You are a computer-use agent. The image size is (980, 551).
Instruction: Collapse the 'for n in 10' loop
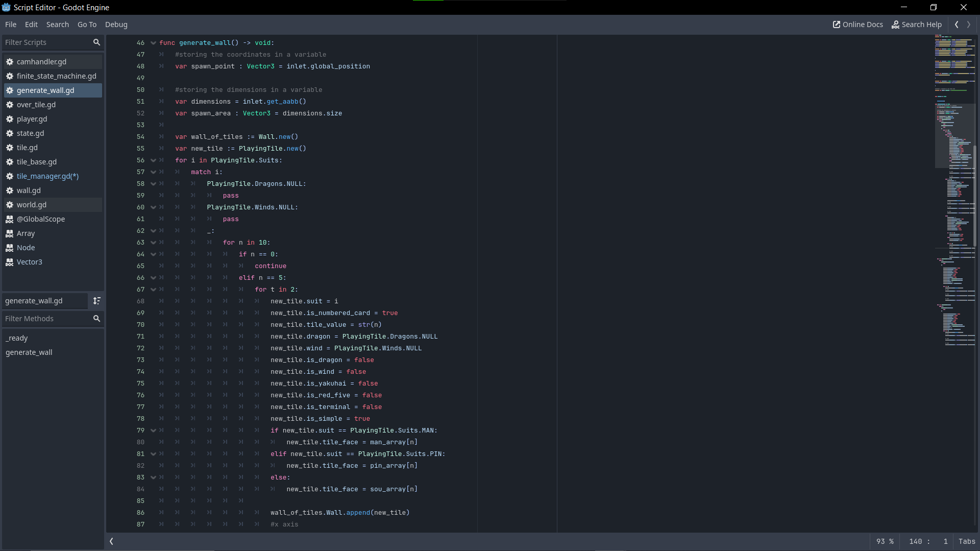click(153, 243)
